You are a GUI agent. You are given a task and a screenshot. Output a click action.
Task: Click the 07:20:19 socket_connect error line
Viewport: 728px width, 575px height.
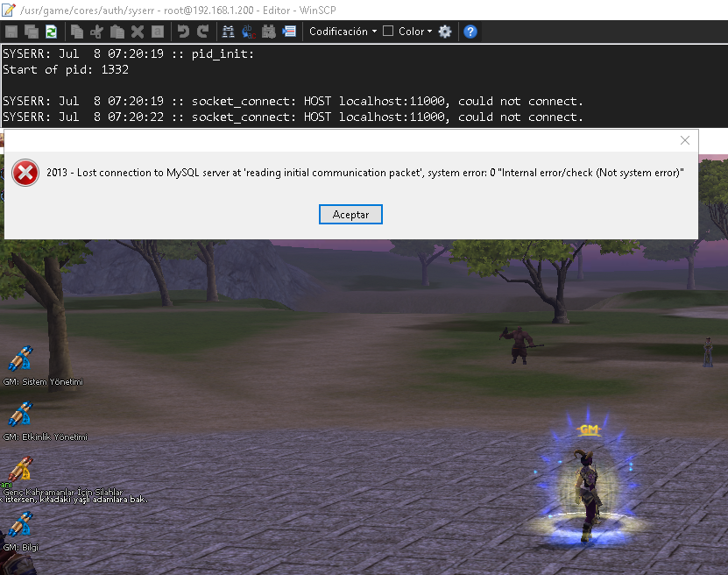click(293, 102)
